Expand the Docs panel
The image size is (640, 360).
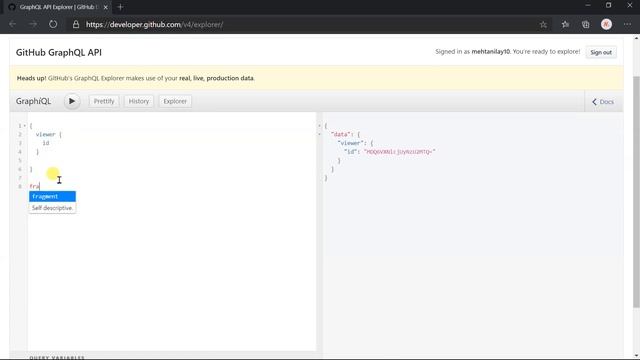pos(603,102)
